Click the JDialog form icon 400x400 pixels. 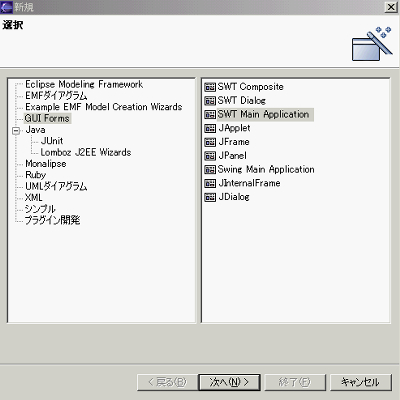[x=210, y=197]
